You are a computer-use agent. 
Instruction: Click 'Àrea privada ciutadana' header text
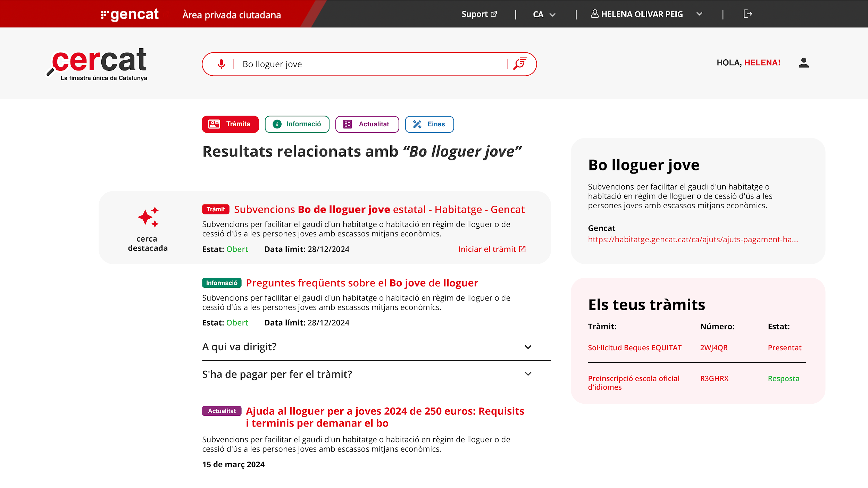click(x=232, y=15)
